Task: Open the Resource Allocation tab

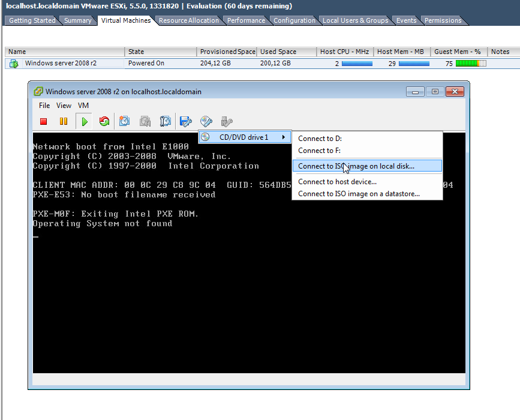Action: pyautogui.click(x=189, y=20)
